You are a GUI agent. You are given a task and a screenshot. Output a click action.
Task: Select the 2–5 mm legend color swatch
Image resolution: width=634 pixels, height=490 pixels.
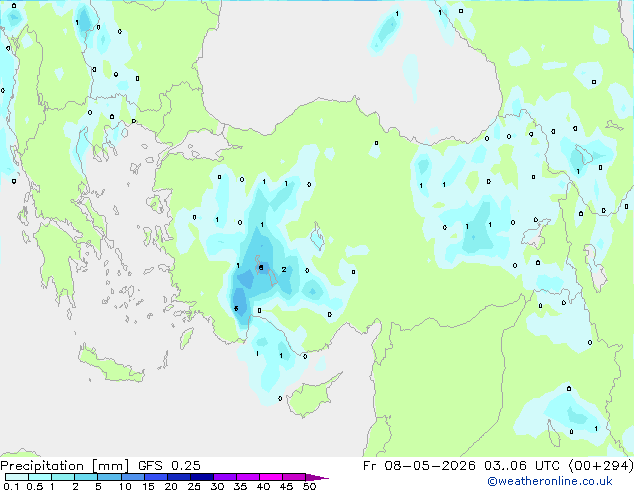coord(86,477)
